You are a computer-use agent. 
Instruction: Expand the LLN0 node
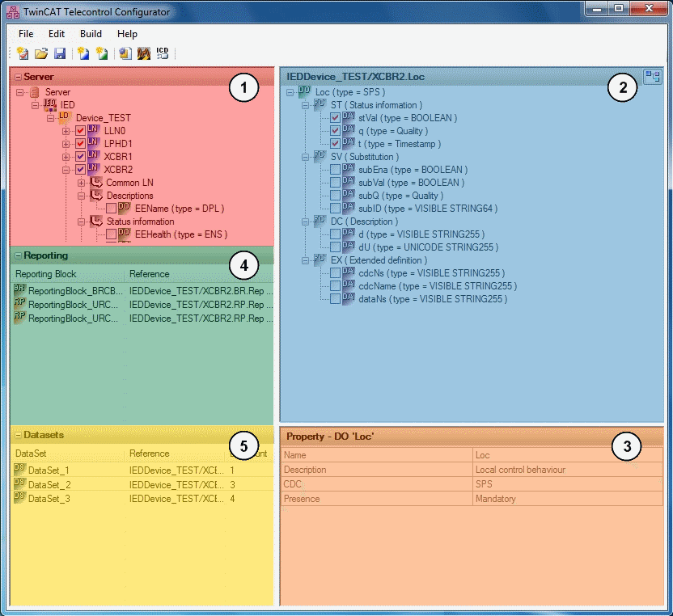(x=66, y=131)
